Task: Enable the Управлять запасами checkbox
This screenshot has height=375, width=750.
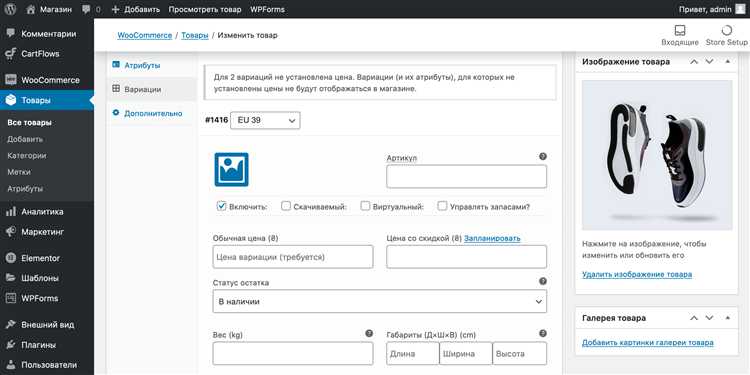Action: tap(442, 206)
